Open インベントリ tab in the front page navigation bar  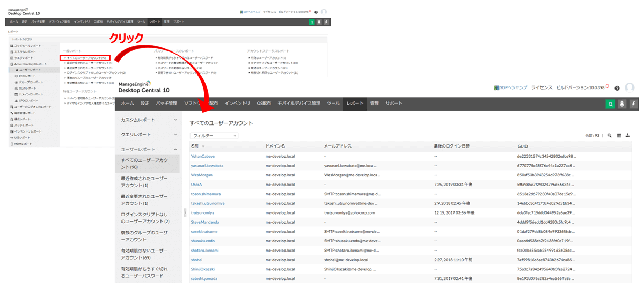coord(237,104)
